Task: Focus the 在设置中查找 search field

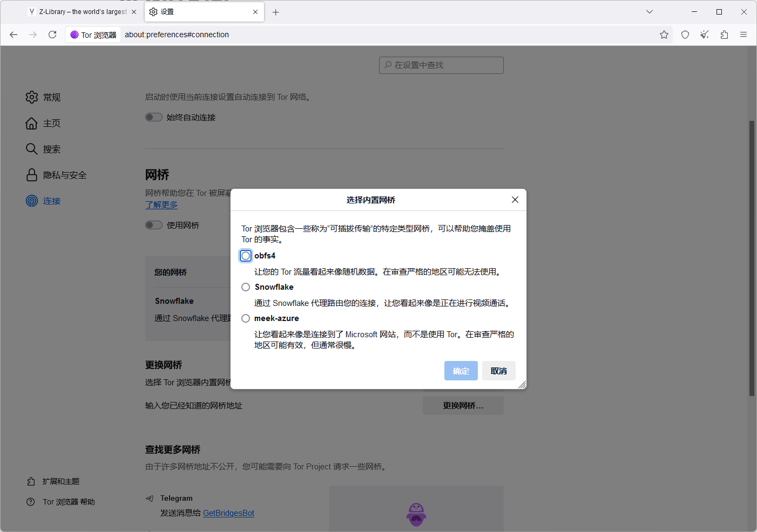Action: (441, 65)
